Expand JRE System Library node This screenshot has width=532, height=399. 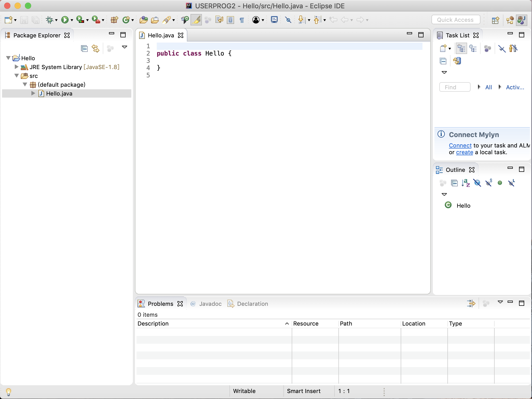pyautogui.click(x=17, y=67)
